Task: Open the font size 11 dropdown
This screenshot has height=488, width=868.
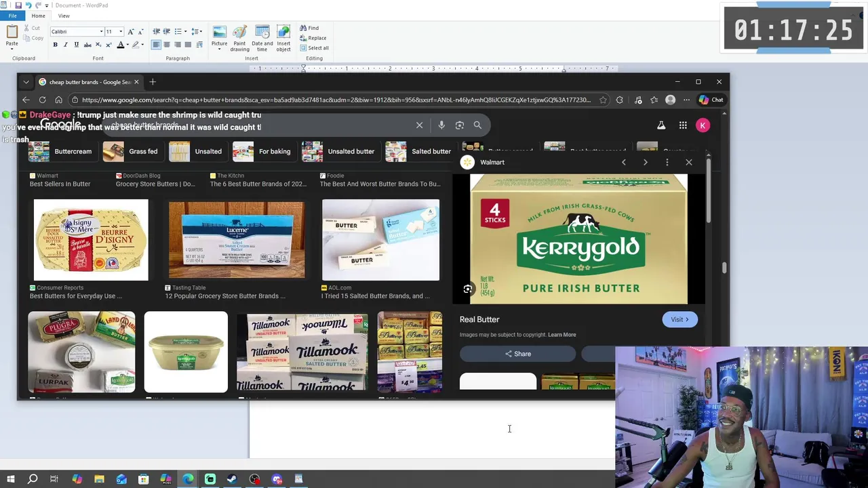Action: (x=121, y=32)
